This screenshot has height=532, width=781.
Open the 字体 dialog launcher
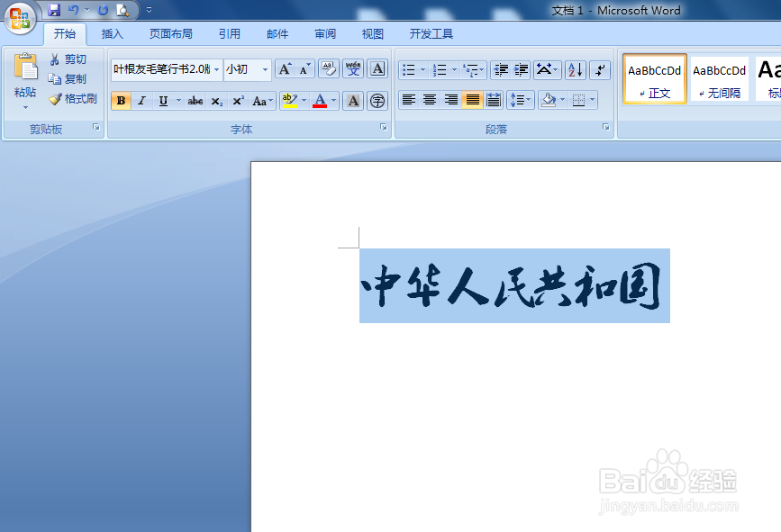pyautogui.click(x=384, y=128)
